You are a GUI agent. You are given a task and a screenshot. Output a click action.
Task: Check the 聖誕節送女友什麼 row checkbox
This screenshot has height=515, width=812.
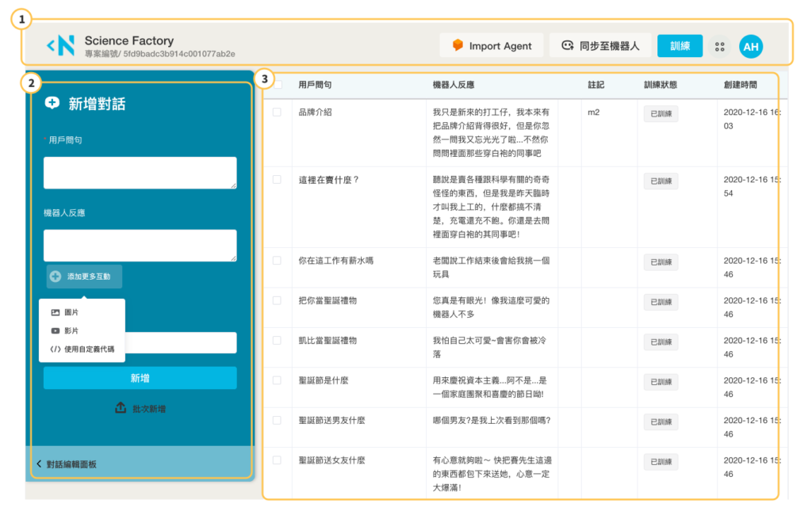coord(277,460)
